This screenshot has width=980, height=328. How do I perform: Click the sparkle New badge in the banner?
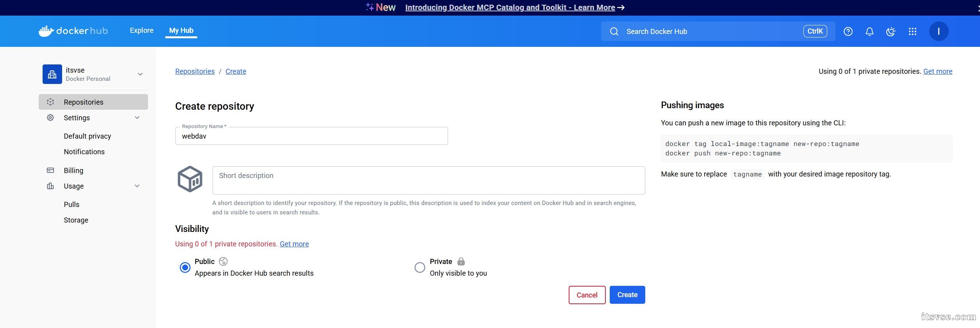tap(380, 7)
